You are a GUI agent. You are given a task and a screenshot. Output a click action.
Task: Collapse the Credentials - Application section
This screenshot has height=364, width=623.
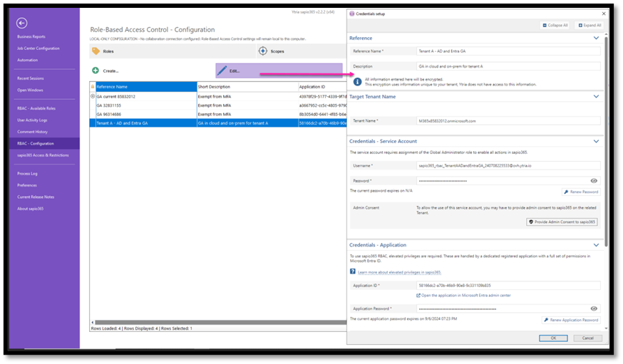[x=596, y=245]
